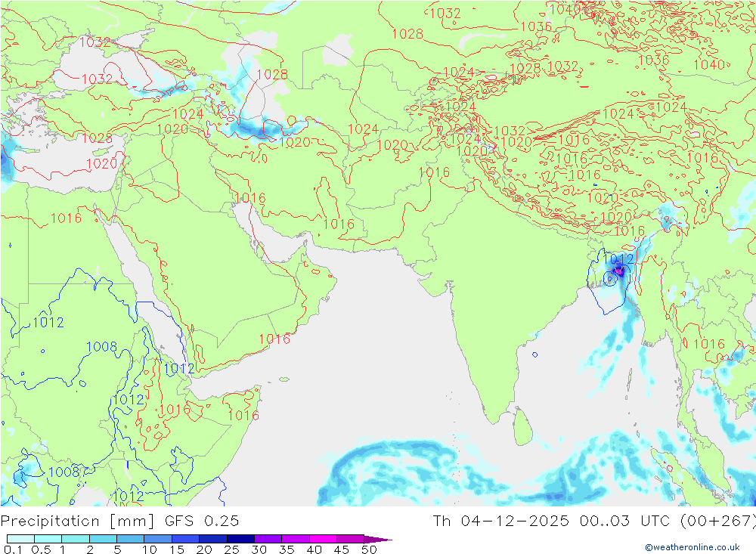Click the 5–10 mm legend color box
The width and height of the screenshot is (756, 554).
point(130,539)
